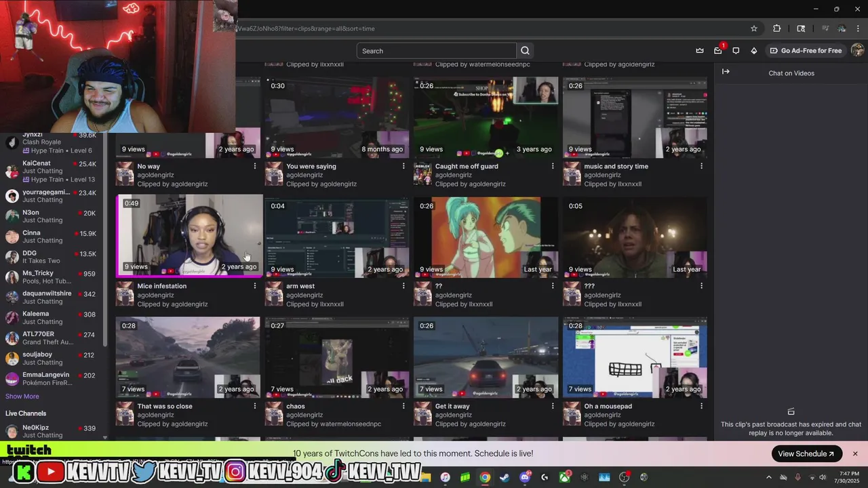Play the Oh a mousepad clip thumbnail

635,357
